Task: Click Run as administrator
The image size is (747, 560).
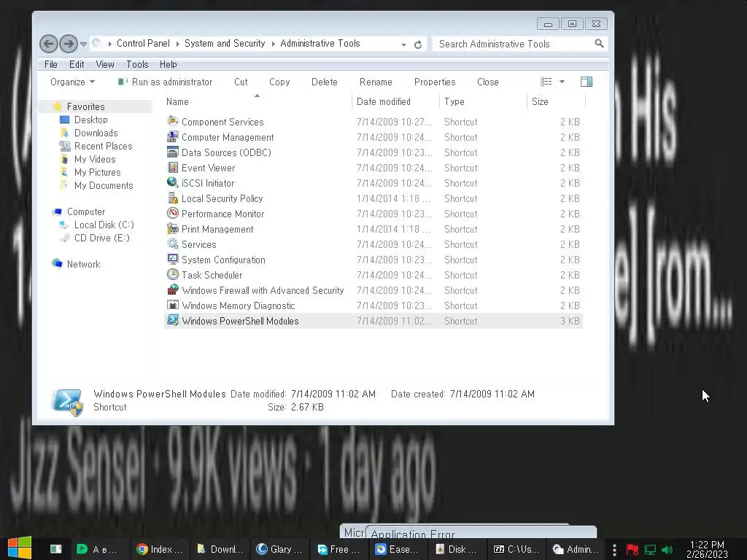Action: pos(166,82)
